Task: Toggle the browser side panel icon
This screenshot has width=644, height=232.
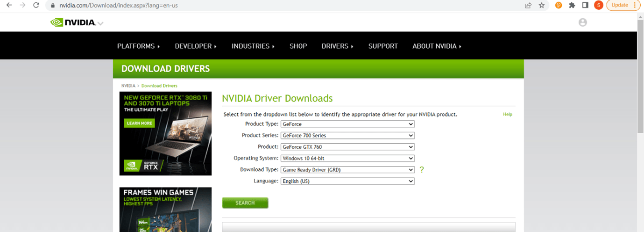Action: [585, 5]
